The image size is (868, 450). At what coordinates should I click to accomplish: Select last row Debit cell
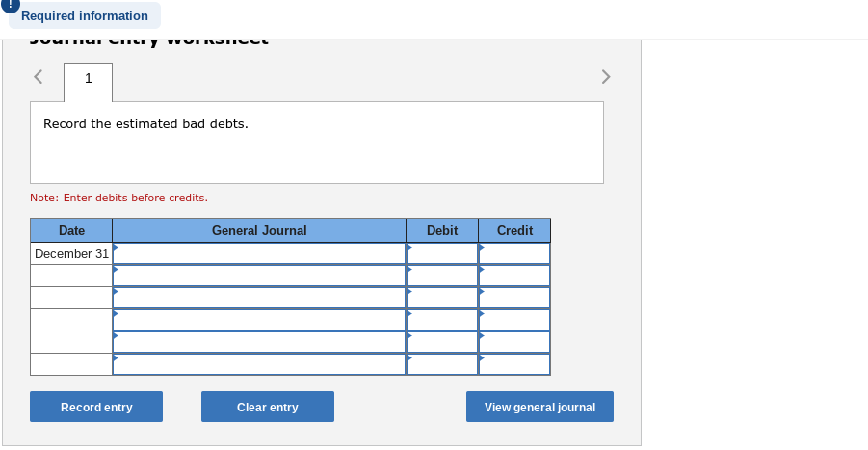click(x=442, y=364)
